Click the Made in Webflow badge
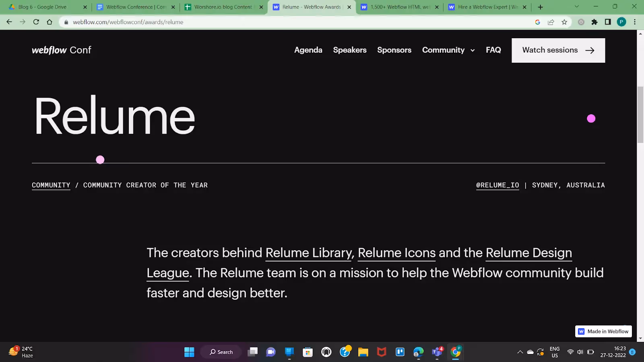The width and height of the screenshot is (644, 362). 603,331
